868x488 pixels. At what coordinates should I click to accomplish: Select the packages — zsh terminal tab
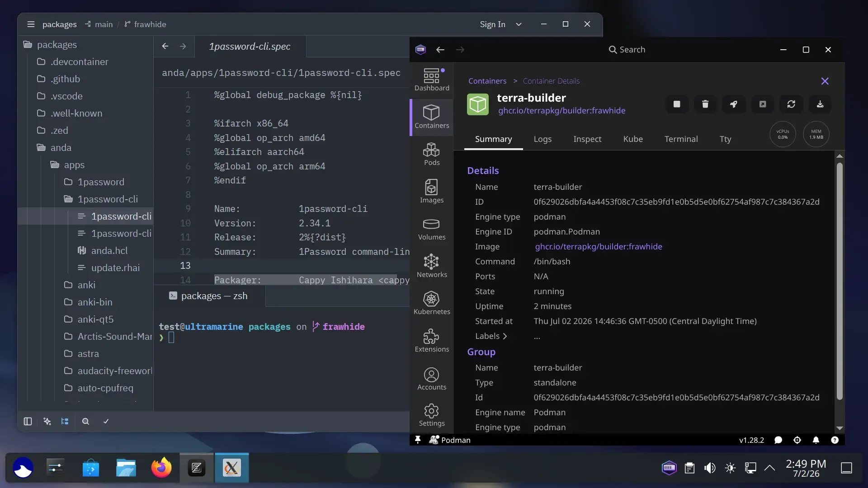coord(209,296)
